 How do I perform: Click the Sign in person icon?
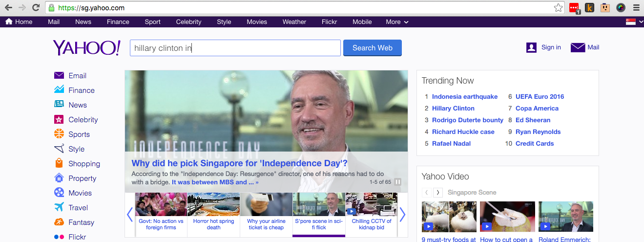click(x=531, y=47)
